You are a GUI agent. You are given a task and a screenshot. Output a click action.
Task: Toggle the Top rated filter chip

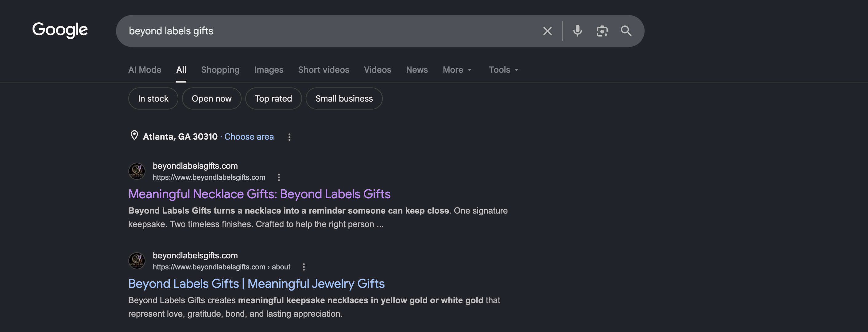tap(273, 99)
